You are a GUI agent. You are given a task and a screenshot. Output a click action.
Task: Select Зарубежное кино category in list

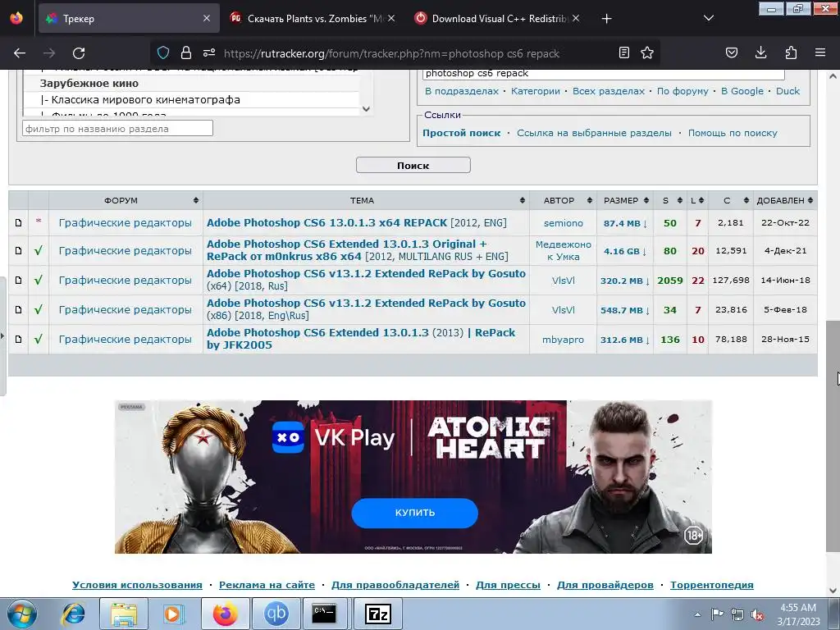click(89, 84)
